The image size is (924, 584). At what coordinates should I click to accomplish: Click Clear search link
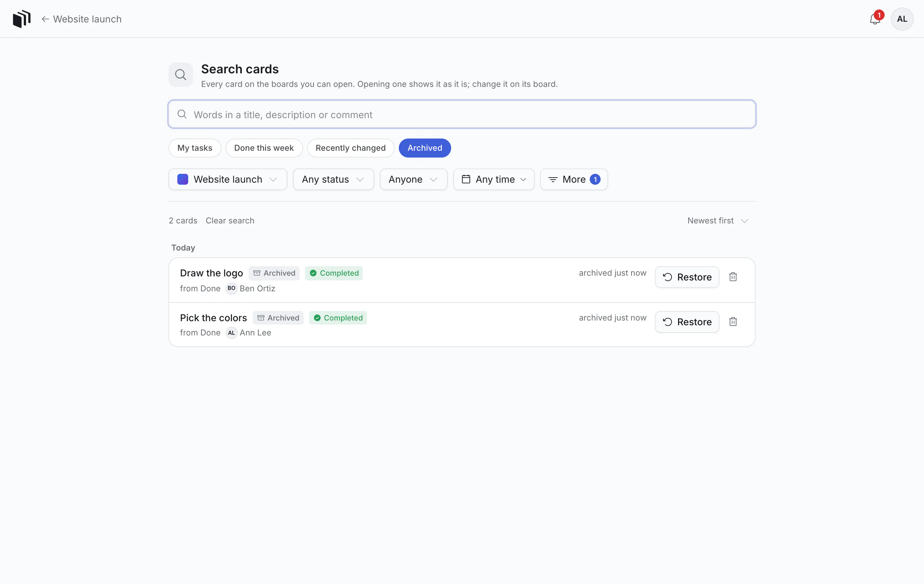(x=230, y=220)
